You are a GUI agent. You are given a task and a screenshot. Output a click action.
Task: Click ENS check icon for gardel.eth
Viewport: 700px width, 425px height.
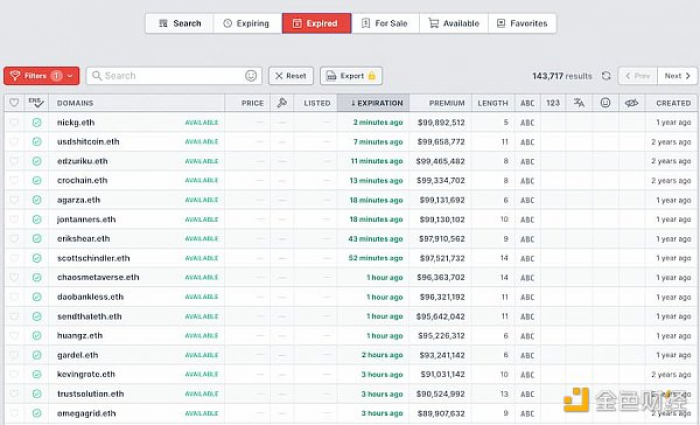(x=37, y=355)
